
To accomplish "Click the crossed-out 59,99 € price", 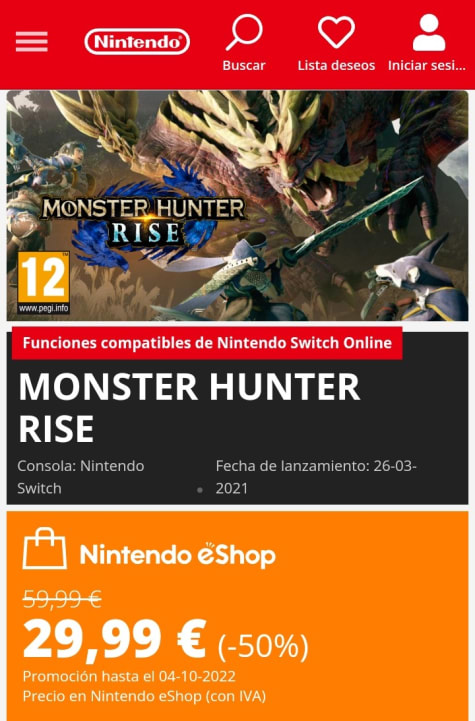I will pos(62,599).
